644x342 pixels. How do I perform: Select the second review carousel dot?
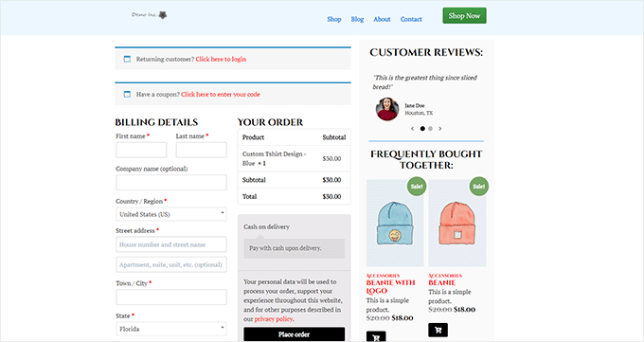pos(430,129)
